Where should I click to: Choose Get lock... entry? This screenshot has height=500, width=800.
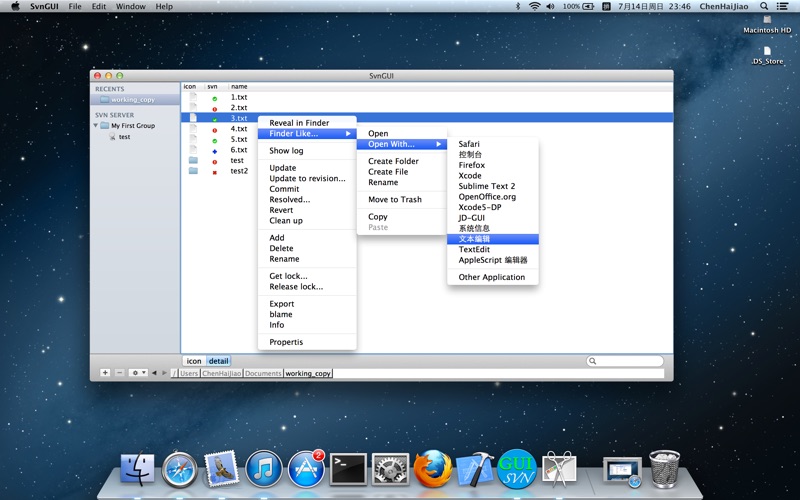click(x=307, y=276)
